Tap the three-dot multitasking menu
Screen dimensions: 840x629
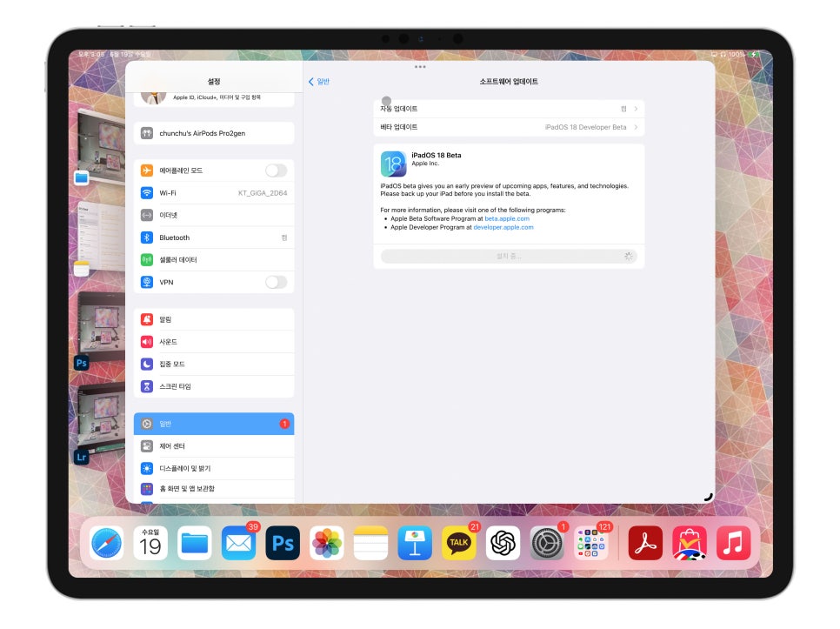tap(420, 67)
